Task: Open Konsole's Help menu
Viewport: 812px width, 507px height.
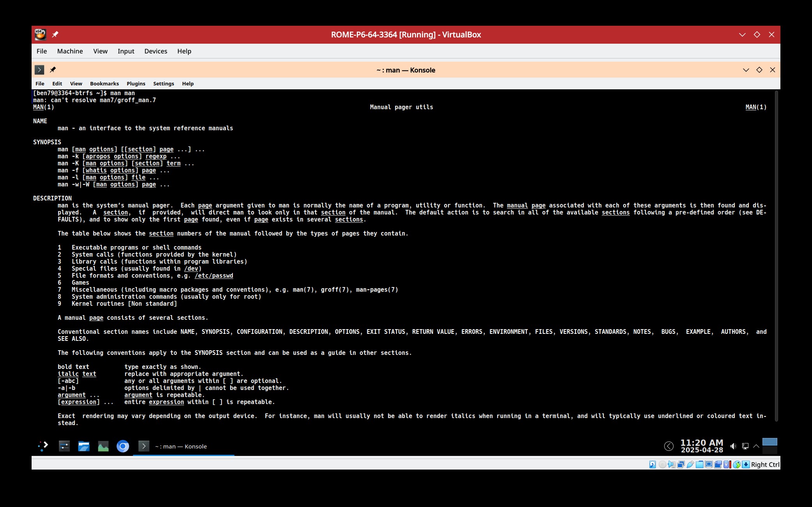Action: (188, 83)
